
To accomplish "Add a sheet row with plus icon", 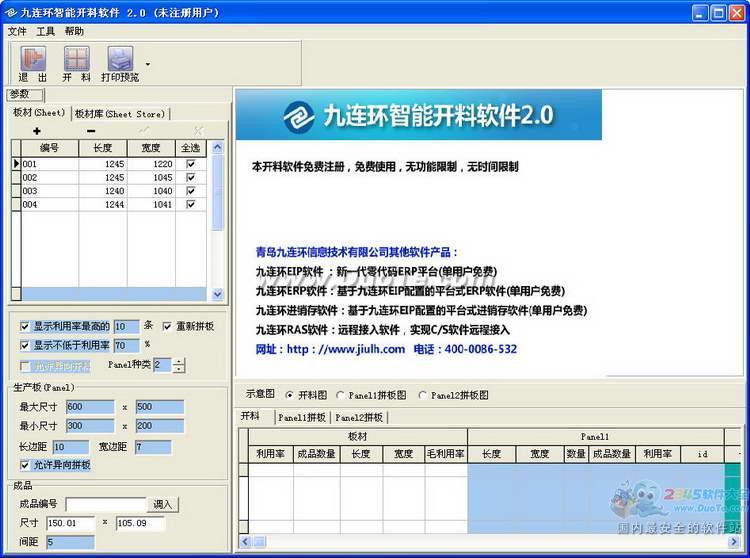I will [37, 131].
